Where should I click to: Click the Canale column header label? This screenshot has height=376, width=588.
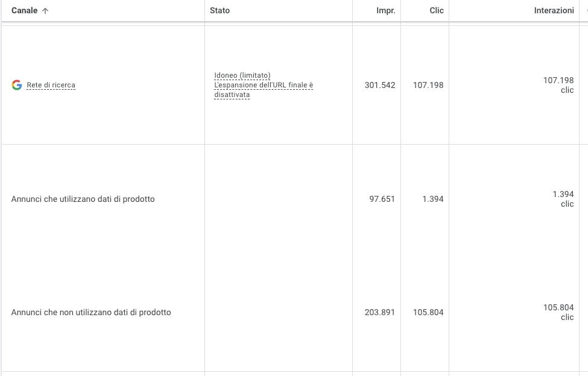tap(24, 11)
